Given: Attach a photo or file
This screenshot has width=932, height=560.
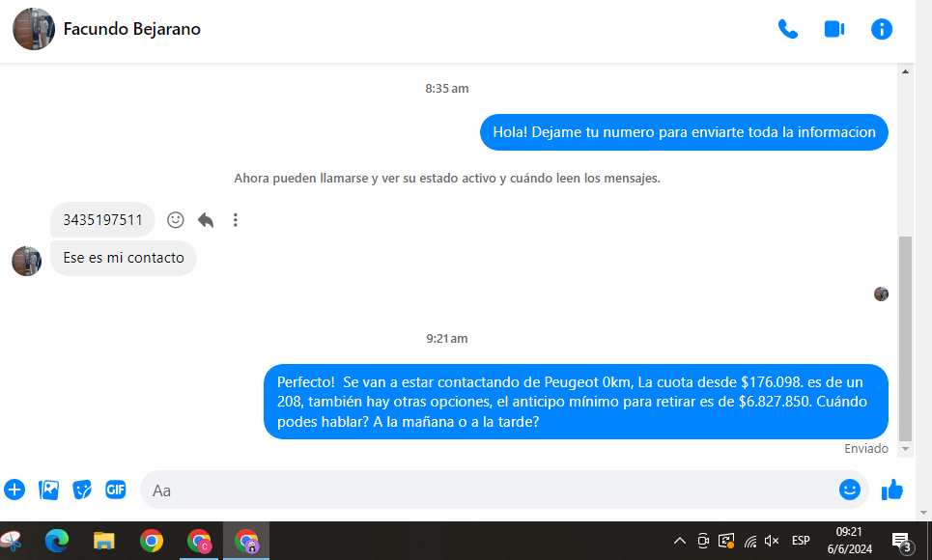Looking at the screenshot, I should (48, 490).
